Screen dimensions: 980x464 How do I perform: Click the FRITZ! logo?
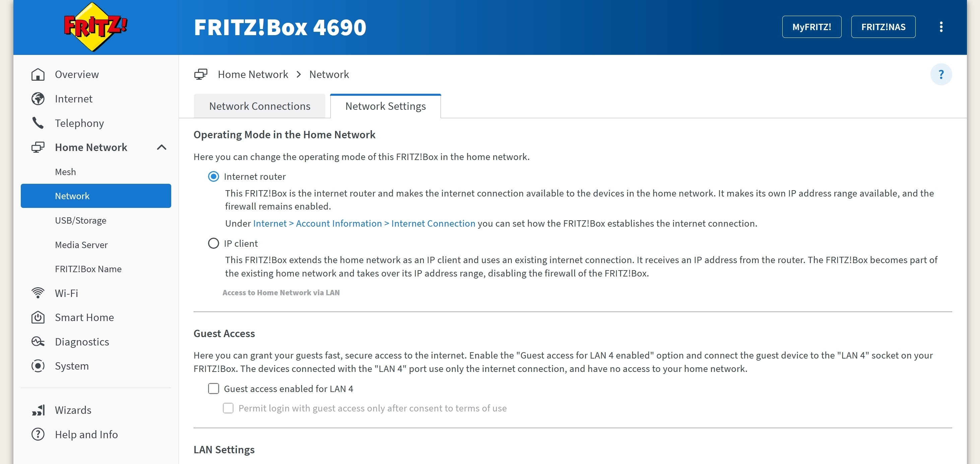(x=95, y=26)
